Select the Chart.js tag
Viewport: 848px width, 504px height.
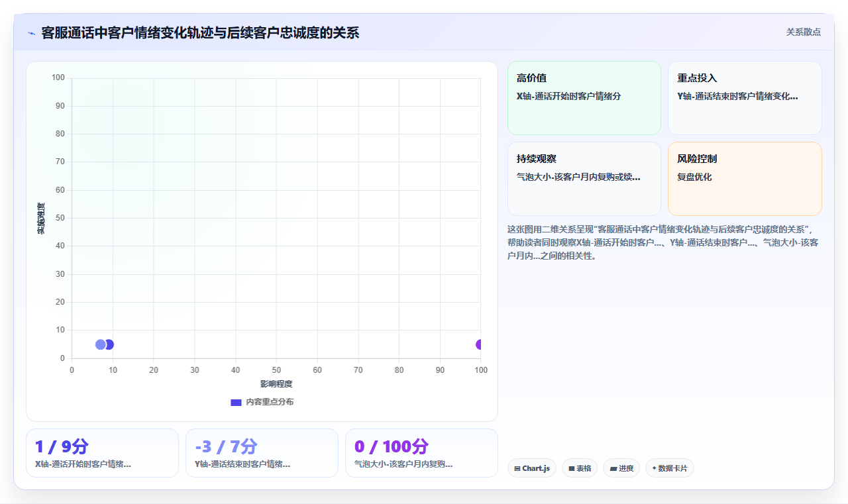tap(532, 468)
